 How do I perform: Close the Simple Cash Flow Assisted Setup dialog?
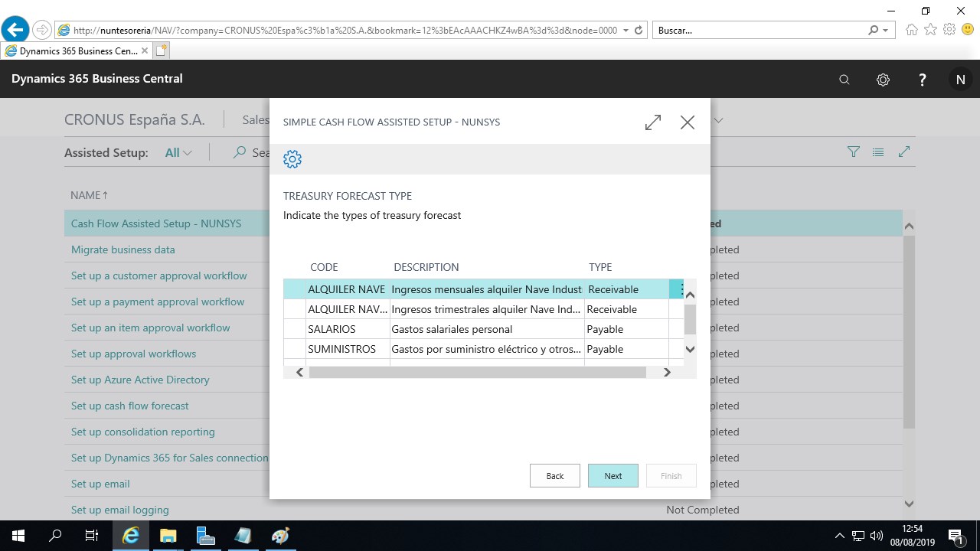[688, 122]
